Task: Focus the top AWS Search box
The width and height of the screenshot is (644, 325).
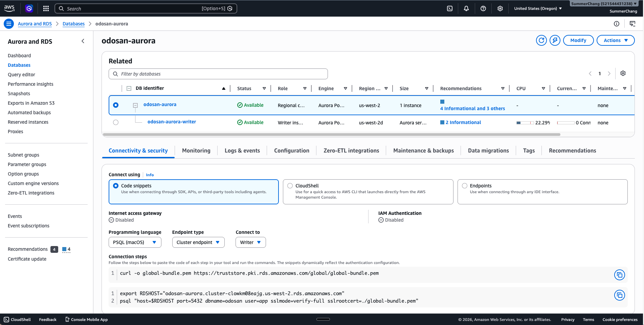Action: click(x=146, y=8)
